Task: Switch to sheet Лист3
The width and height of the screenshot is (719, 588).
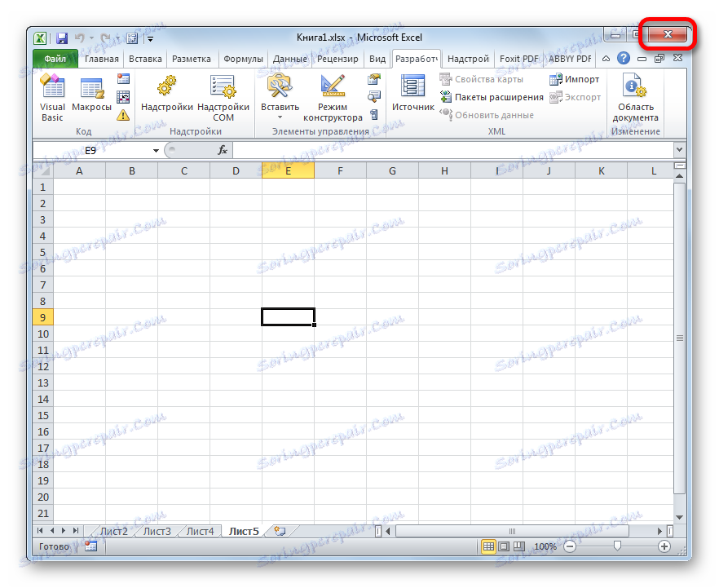Action: click(x=157, y=531)
